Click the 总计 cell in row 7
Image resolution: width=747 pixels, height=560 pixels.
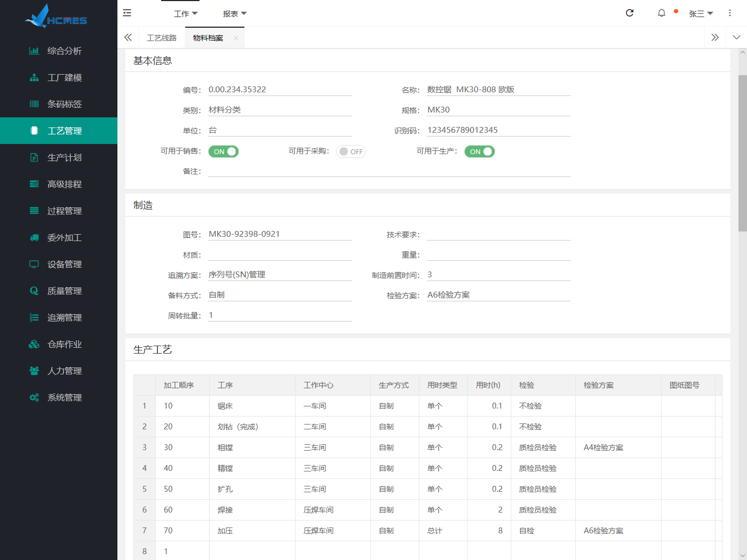coord(443,531)
